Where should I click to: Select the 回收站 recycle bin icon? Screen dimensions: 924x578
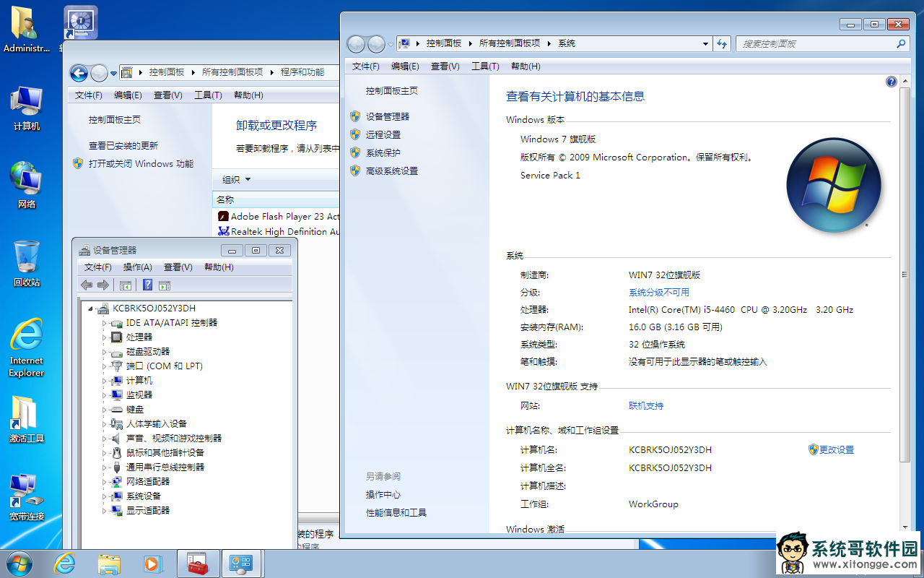pyautogui.click(x=27, y=264)
